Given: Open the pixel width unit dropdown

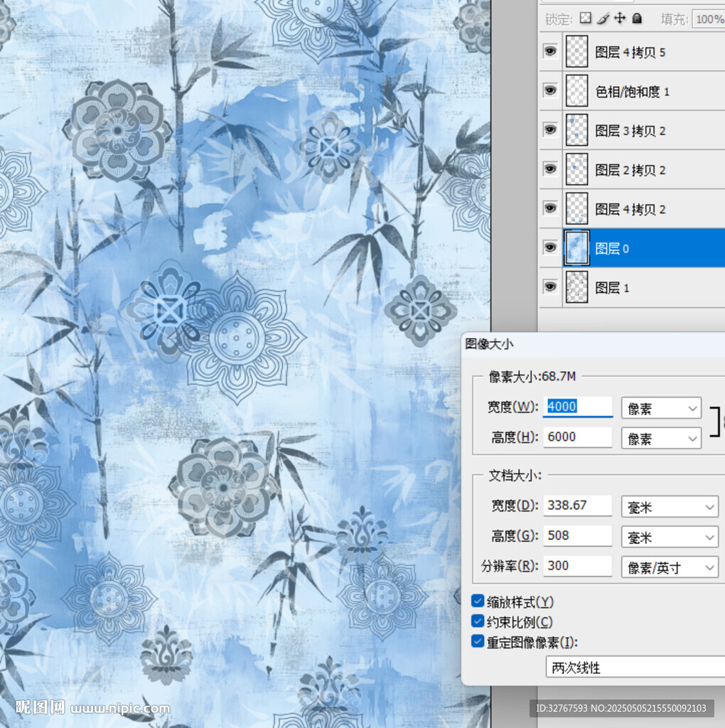Looking at the screenshot, I should coord(661,408).
